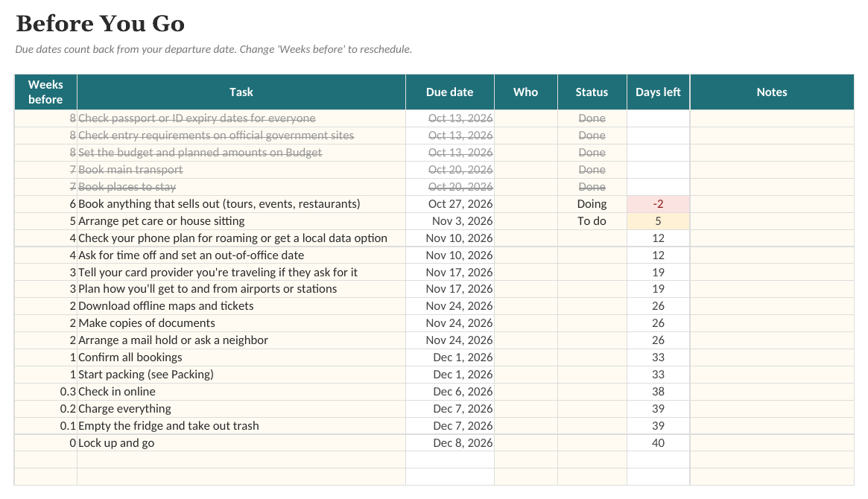Click "Ask for time off" task cell
This screenshot has height=499, width=868.
pyautogui.click(x=241, y=255)
